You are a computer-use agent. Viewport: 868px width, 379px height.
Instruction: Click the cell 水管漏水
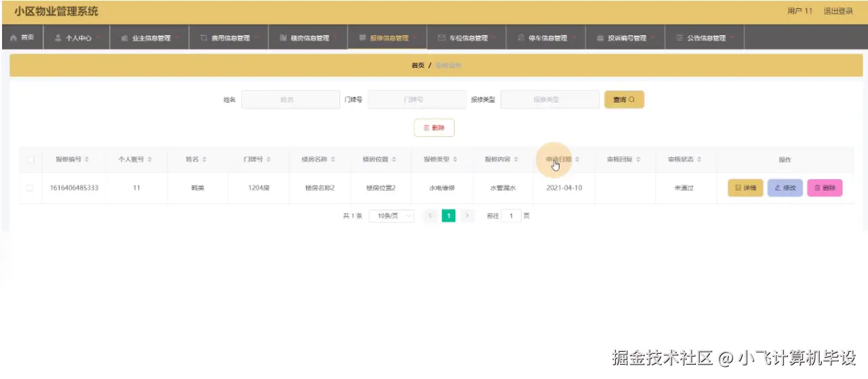(x=503, y=188)
